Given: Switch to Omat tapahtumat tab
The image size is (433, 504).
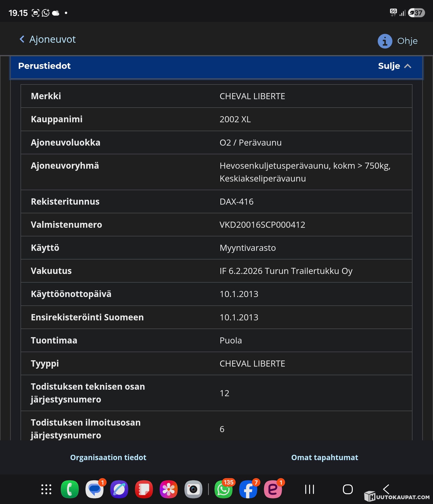Looking at the screenshot, I should (325, 457).
